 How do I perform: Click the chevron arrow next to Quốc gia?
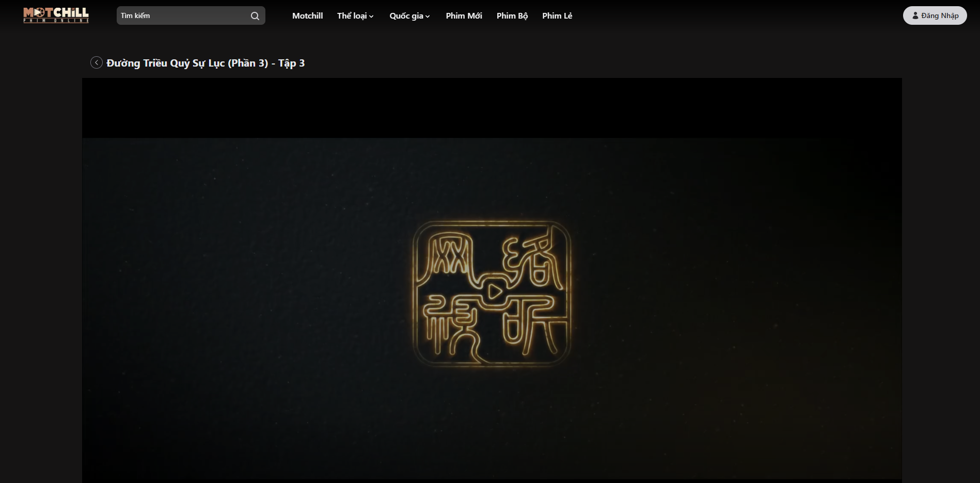428,17
